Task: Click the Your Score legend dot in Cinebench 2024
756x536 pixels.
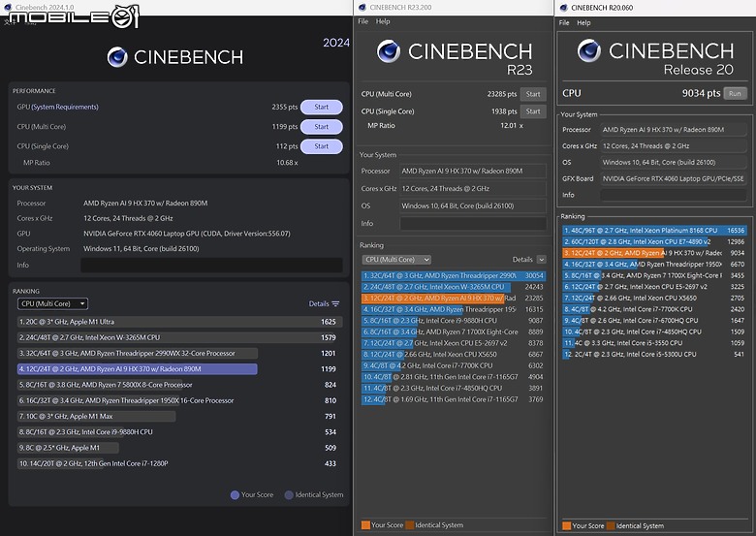Action: pos(235,495)
